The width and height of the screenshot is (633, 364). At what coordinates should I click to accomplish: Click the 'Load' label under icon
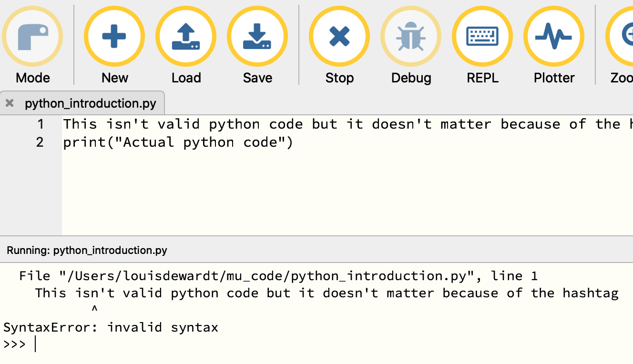(x=186, y=78)
